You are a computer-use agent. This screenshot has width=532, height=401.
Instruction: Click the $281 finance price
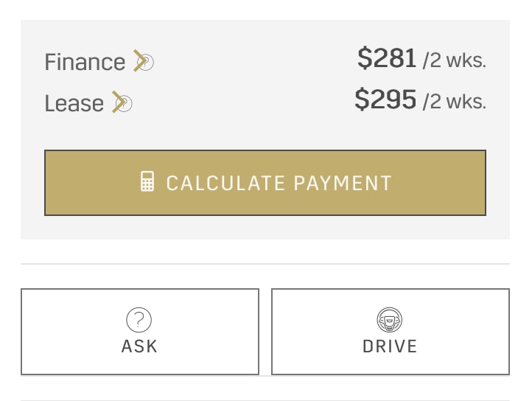387,58
